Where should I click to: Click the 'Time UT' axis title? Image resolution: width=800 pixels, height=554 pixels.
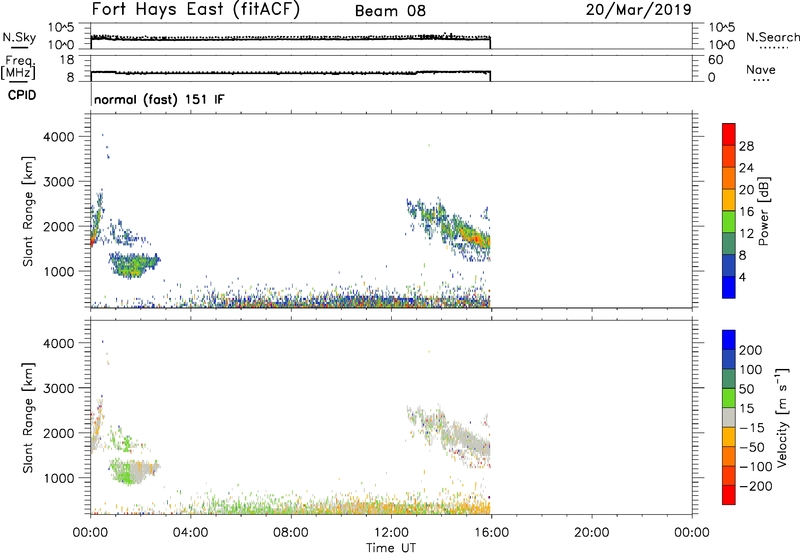[391, 548]
